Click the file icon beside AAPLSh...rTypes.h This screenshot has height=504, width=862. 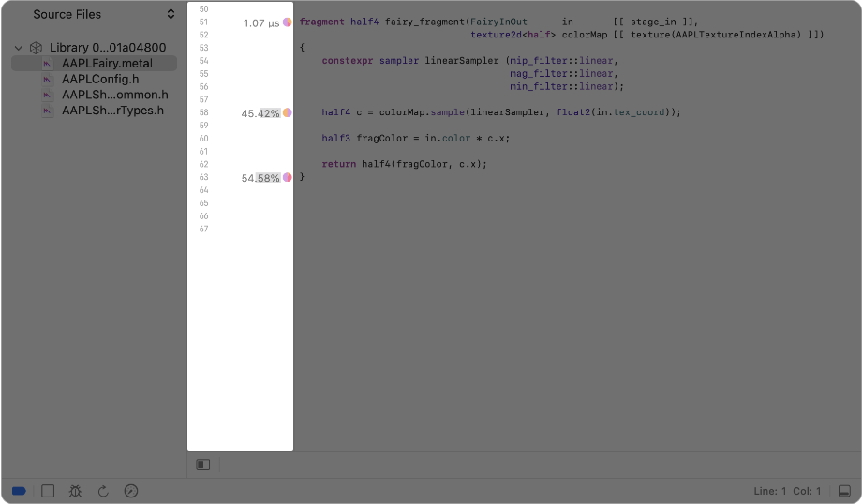pos(47,111)
